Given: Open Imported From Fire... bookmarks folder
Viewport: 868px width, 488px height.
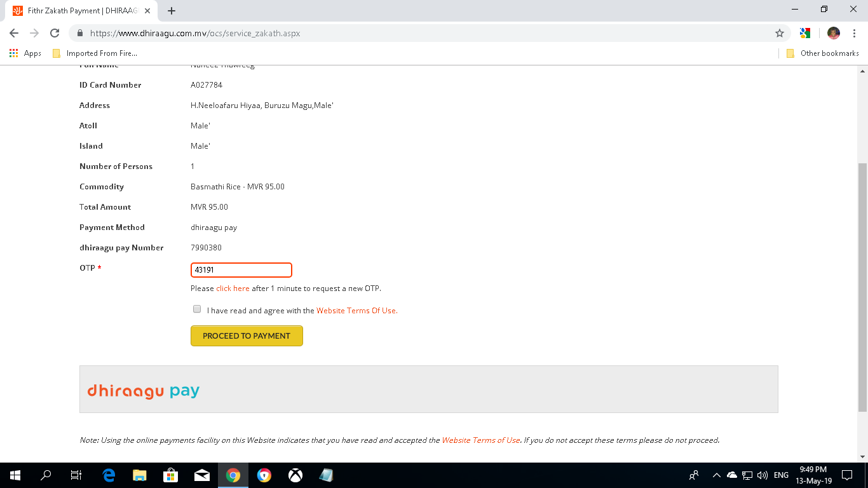Looking at the screenshot, I should pyautogui.click(x=95, y=53).
